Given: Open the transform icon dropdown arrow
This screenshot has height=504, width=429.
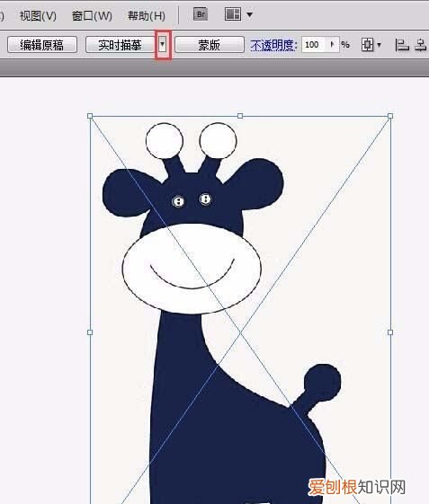Looking at the screenshot, I should (380, 45).
